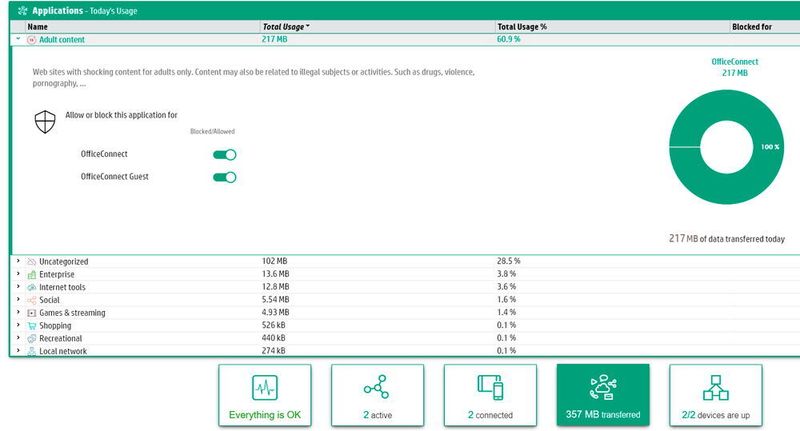The width and height of the screenshot is (800, 431).
Task: Collapse the Adult content row
Action: tap(18, 39)
